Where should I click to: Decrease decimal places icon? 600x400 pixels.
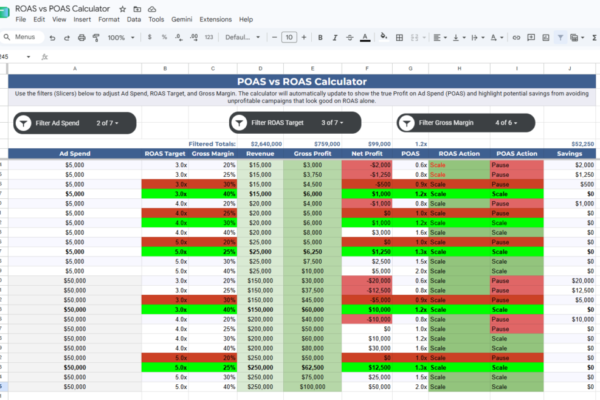click(179, 37)
